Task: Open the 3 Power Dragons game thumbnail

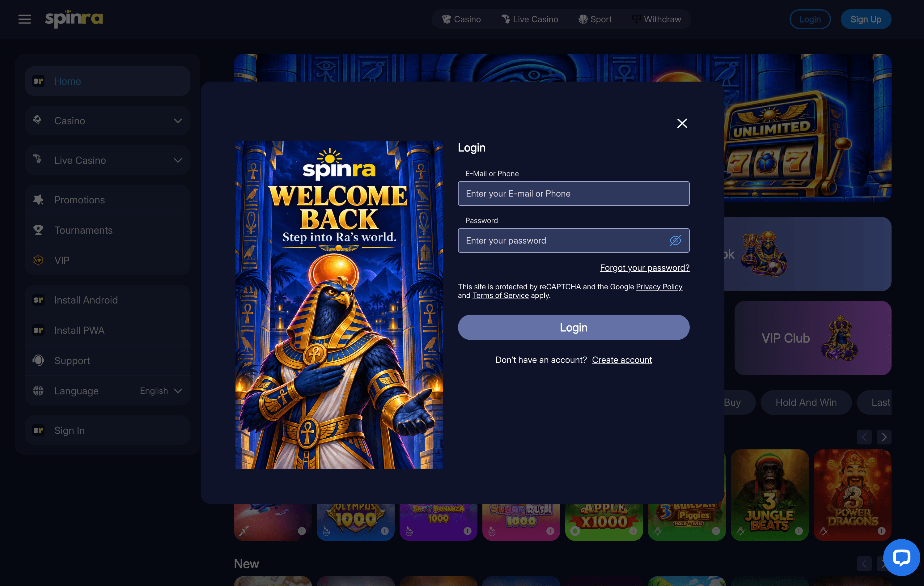Action: coord(852,495)
